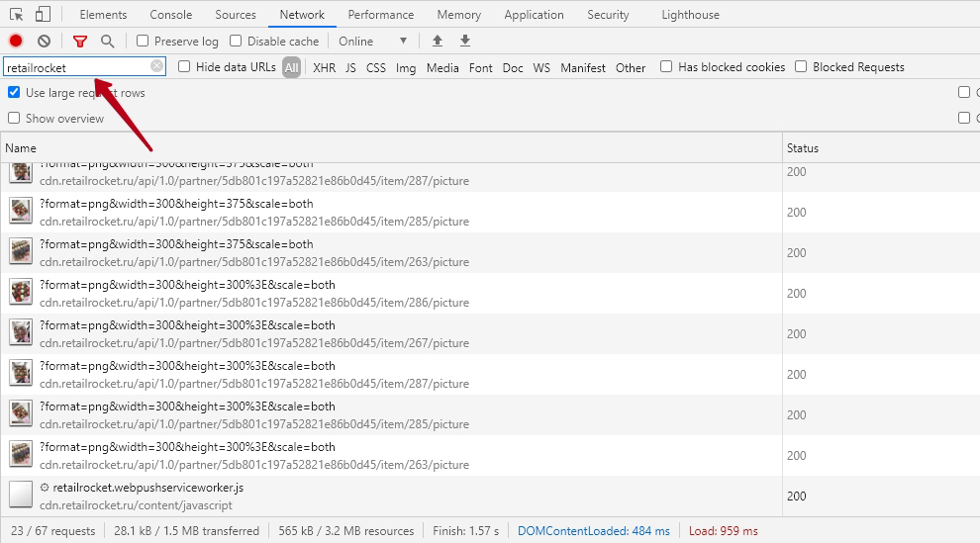Click the inspect element cursor icon
The height and width of the screenshot is (543, 980).
coord(16,15)
